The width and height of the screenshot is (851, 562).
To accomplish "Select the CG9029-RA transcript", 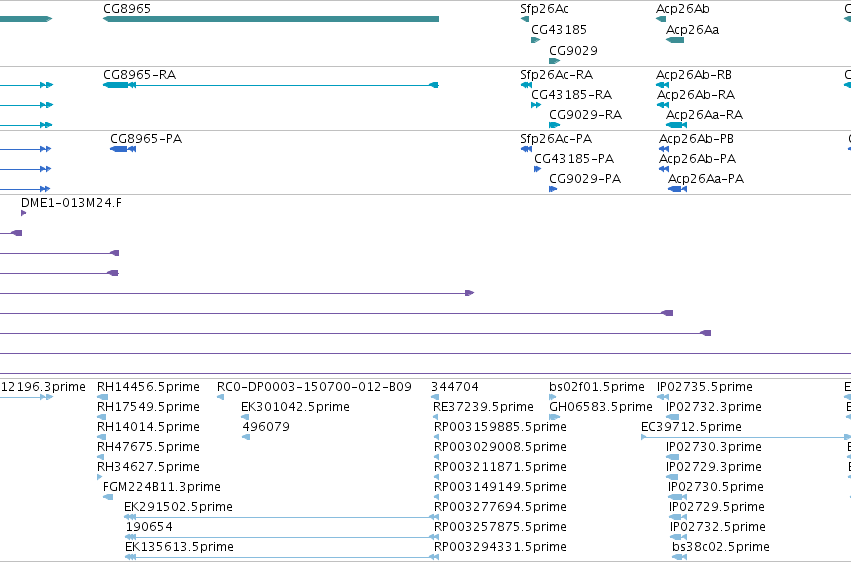I will pyautogui.click(x=554, y=125).
